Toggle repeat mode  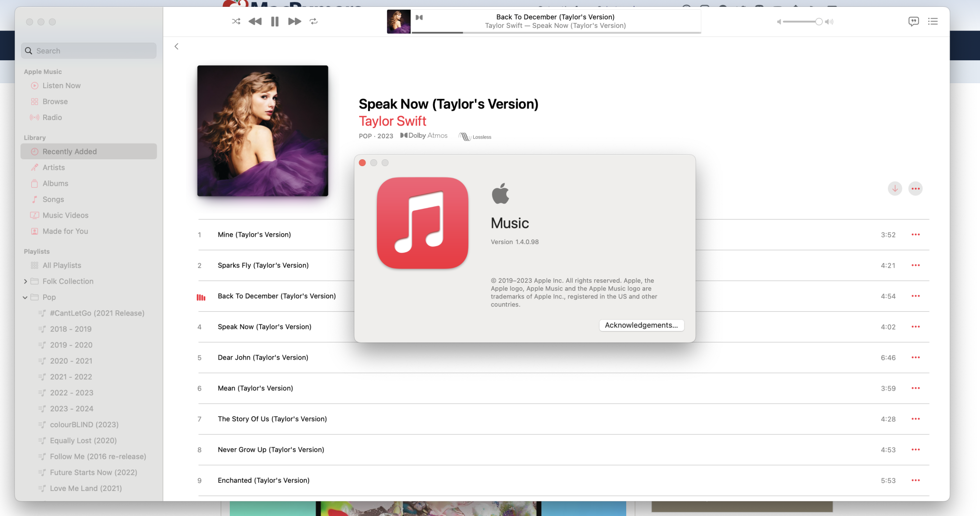314,21
